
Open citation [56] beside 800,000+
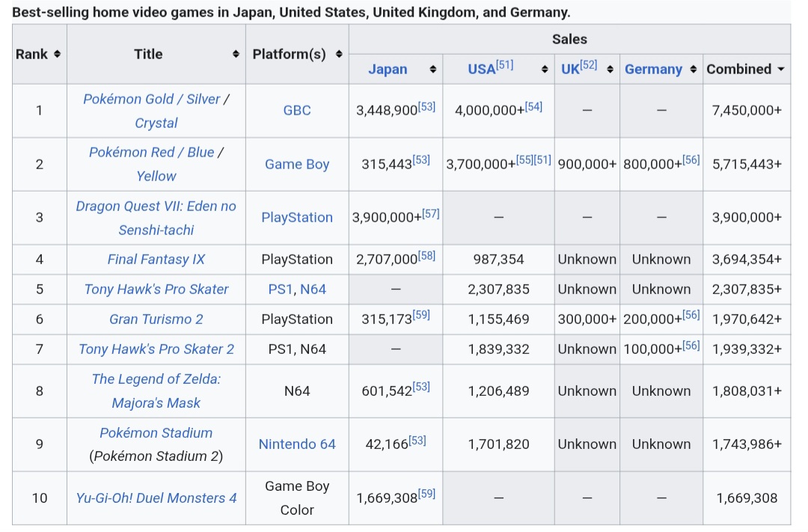click(691, 160)
